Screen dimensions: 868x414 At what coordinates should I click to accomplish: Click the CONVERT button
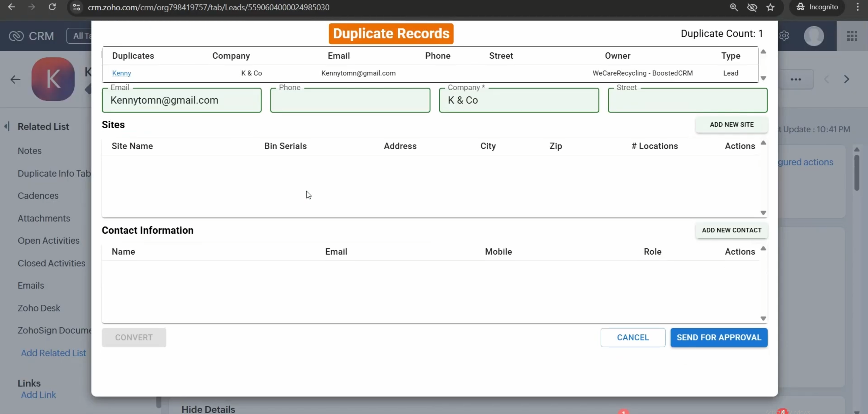pyautogui.click(x=134, y=337)
